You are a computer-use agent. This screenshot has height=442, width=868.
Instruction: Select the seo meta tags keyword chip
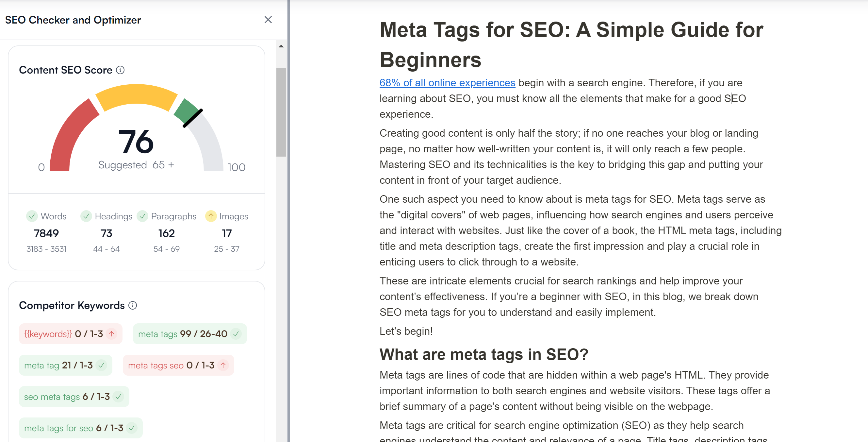[74, 397]
